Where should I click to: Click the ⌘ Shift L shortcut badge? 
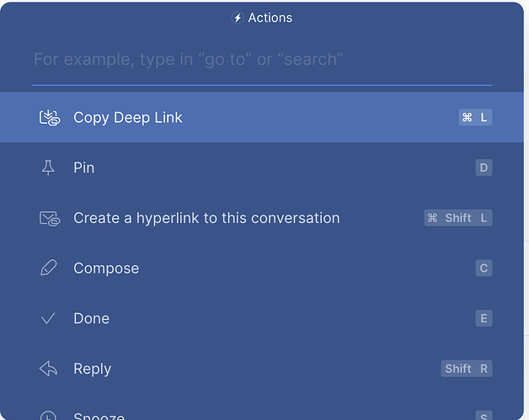pyautogui.click(x=457, y=218)
